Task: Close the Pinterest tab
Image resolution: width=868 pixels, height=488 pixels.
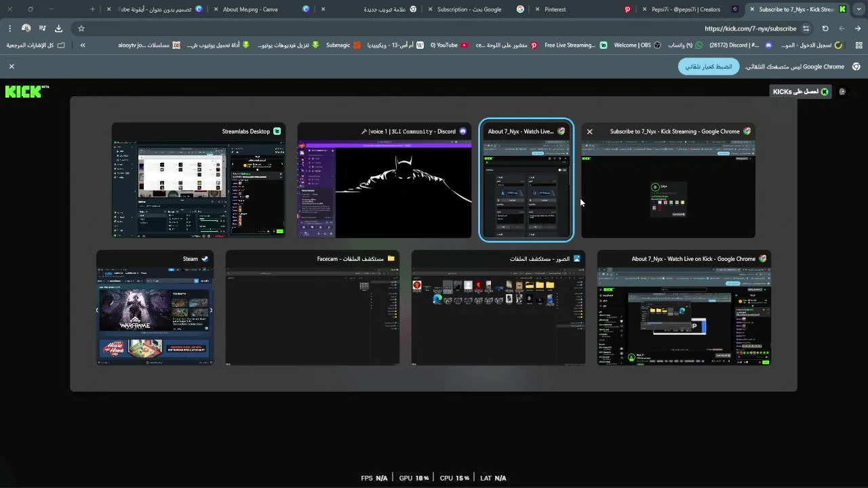Action: 538,9
